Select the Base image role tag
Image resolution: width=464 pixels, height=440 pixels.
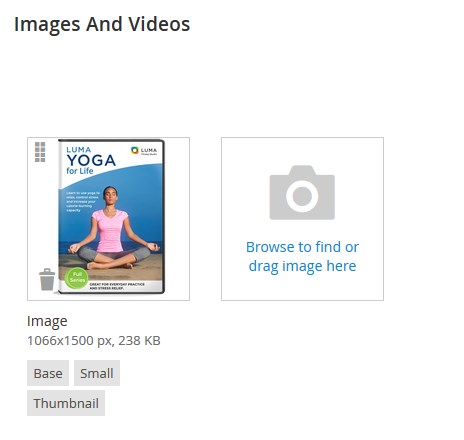pos(48,373)
